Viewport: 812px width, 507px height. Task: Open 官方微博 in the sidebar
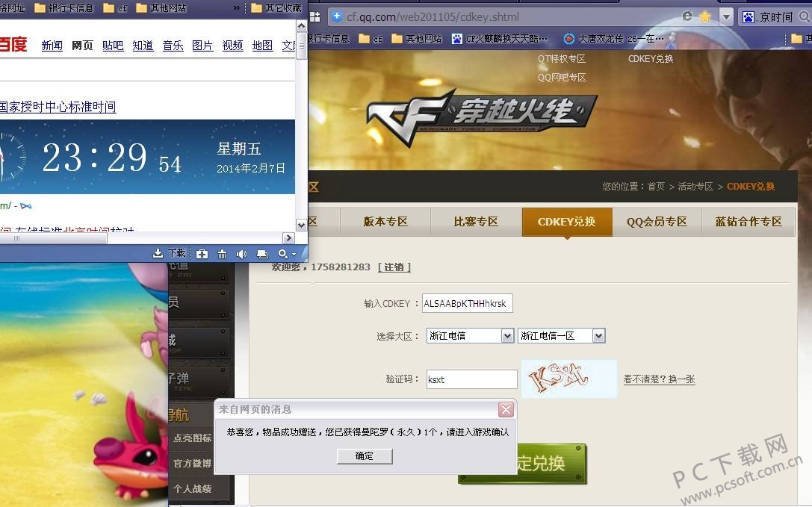pos(192,463)
